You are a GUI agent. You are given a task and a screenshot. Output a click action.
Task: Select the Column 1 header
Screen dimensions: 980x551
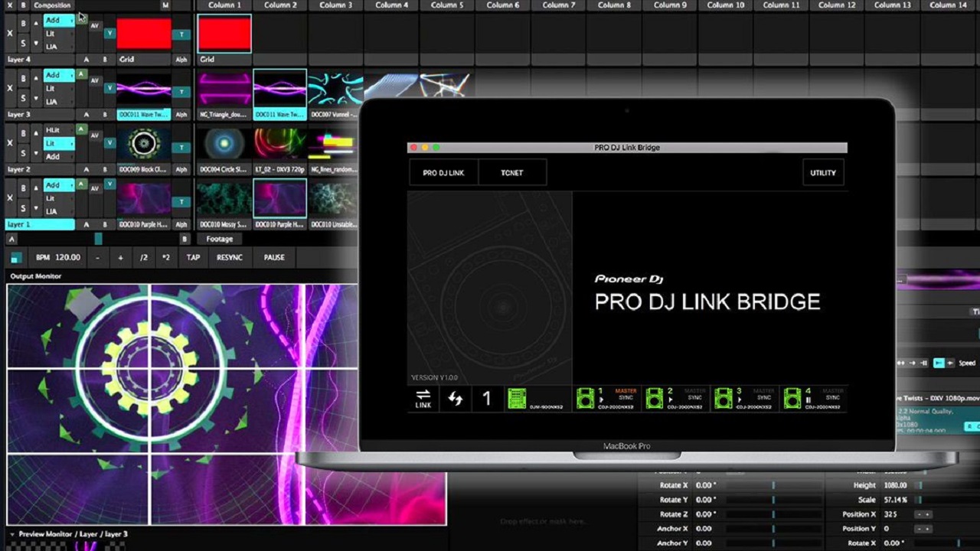tap(224, 5)
